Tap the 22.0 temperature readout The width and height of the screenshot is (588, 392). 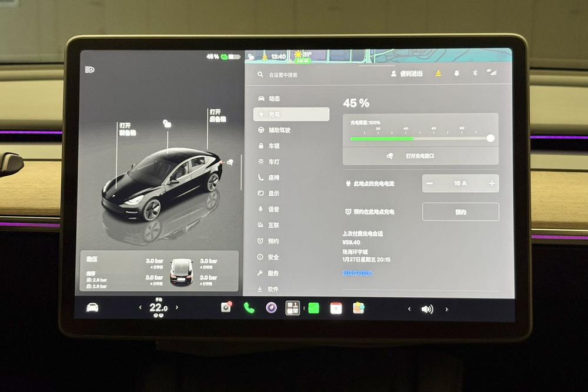tap(158, 308)
